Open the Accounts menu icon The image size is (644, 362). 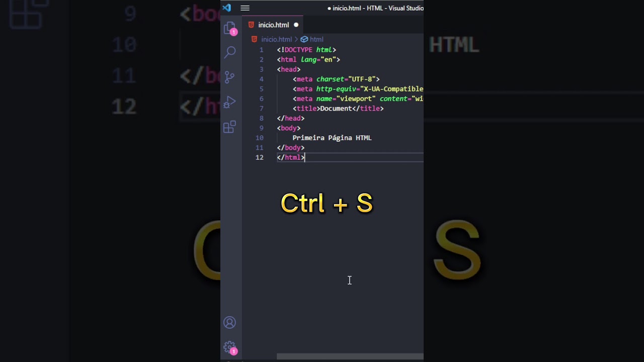coord(229,322)
